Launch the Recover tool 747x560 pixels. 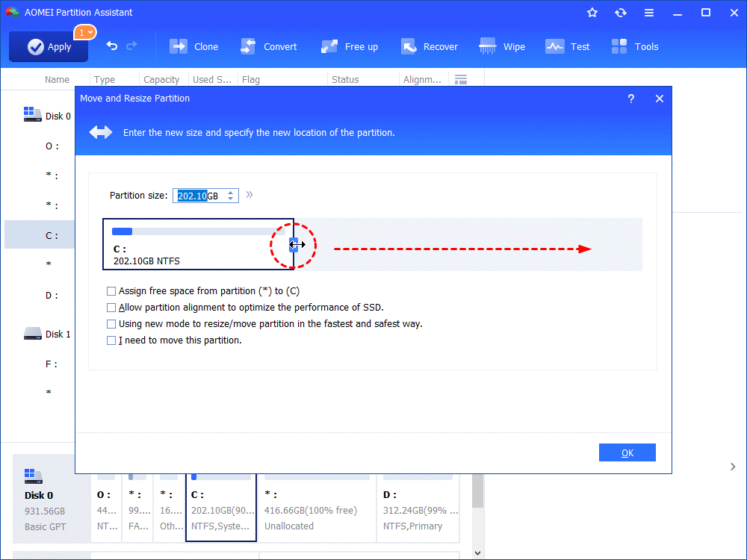tap(409, 46)
